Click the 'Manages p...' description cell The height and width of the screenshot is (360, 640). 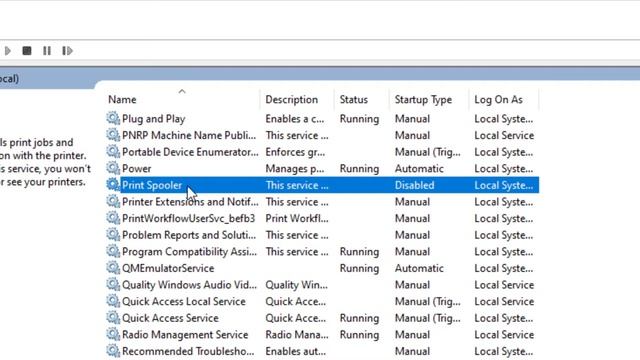tap(295, 169)
